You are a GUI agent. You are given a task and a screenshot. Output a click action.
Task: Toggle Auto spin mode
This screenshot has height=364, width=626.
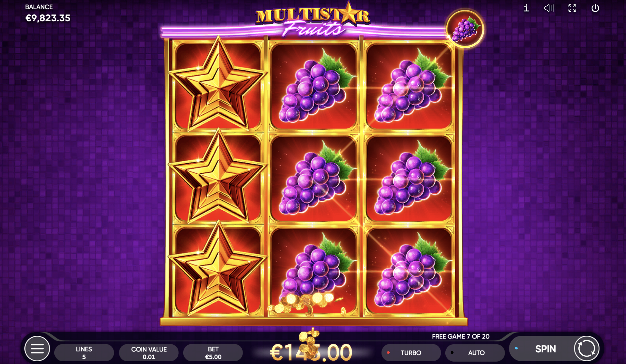coord(475,352)
